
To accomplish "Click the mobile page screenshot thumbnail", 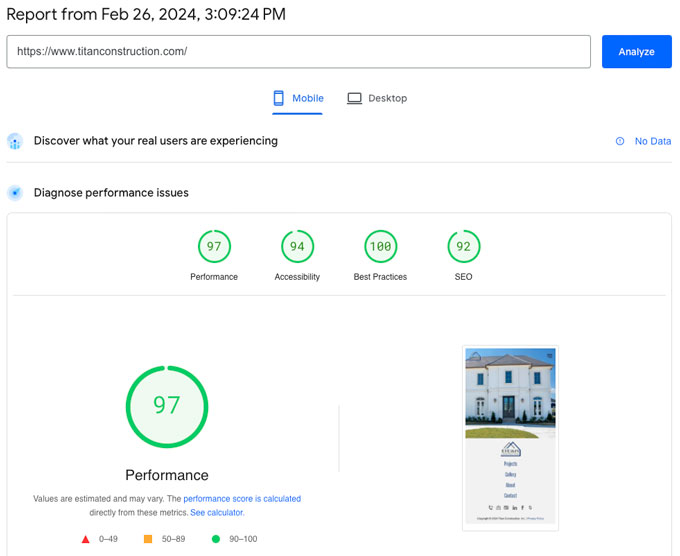I will coord(510,438).
